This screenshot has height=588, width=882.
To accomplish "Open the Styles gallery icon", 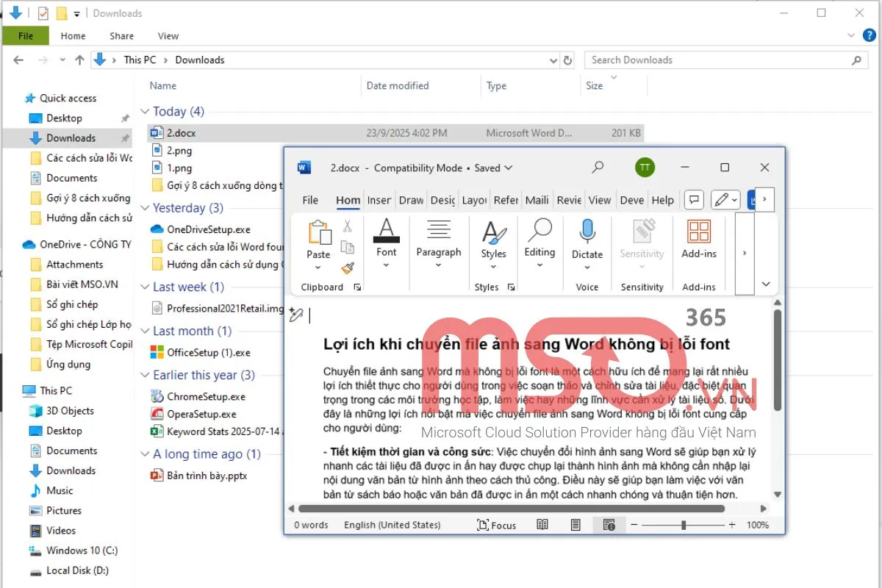I will 494,232.
